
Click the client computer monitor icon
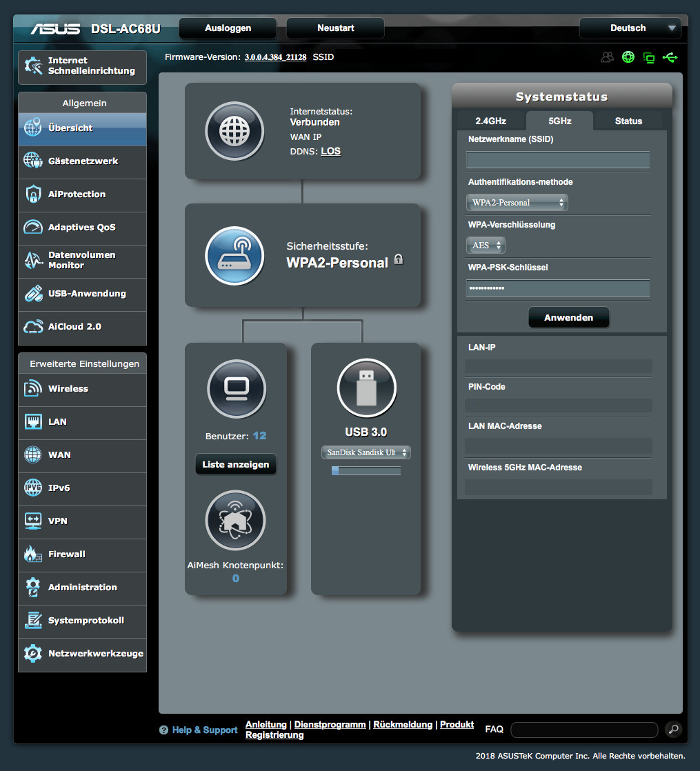237,389
